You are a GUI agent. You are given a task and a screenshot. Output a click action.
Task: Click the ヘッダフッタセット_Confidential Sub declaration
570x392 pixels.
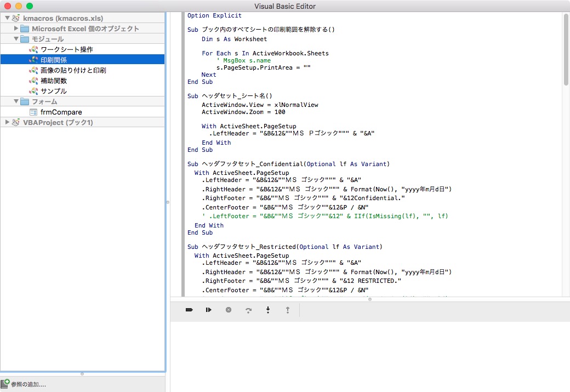coord(289,164)
